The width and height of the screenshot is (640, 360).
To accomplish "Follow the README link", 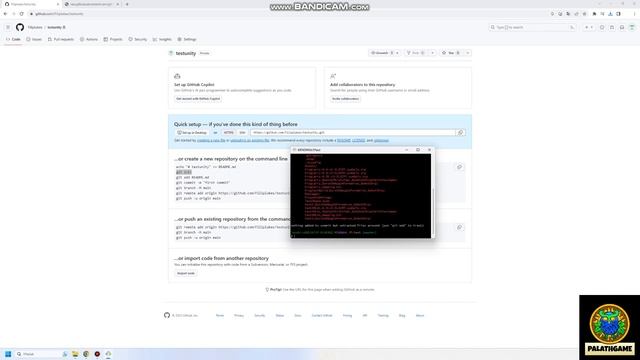I will pos(344,140).
